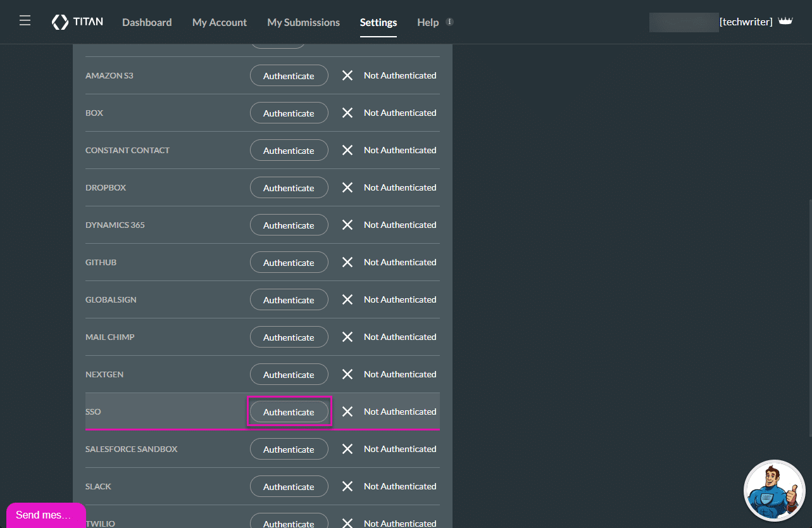Click the crown icon beside techwriter
The image size is (812, 528).
click(x=785, y=22)
